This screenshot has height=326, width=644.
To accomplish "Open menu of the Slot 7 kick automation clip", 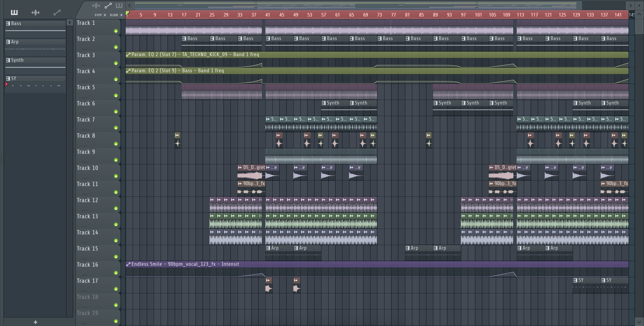I will coord(128,55).
